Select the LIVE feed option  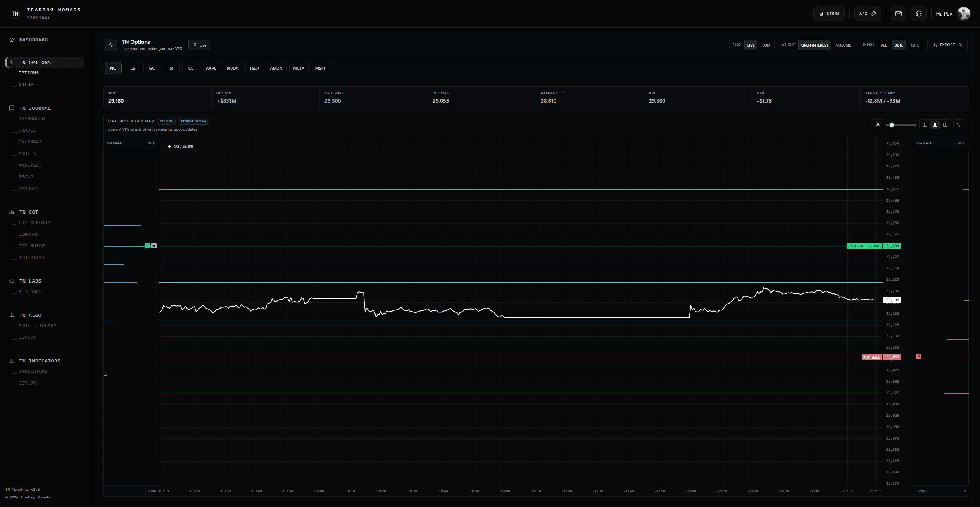coord(751,45)
